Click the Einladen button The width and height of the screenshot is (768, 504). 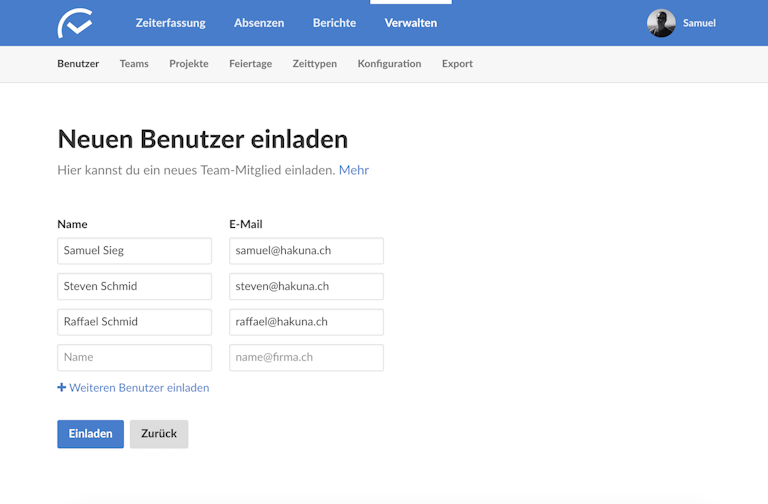coord(91,434)
